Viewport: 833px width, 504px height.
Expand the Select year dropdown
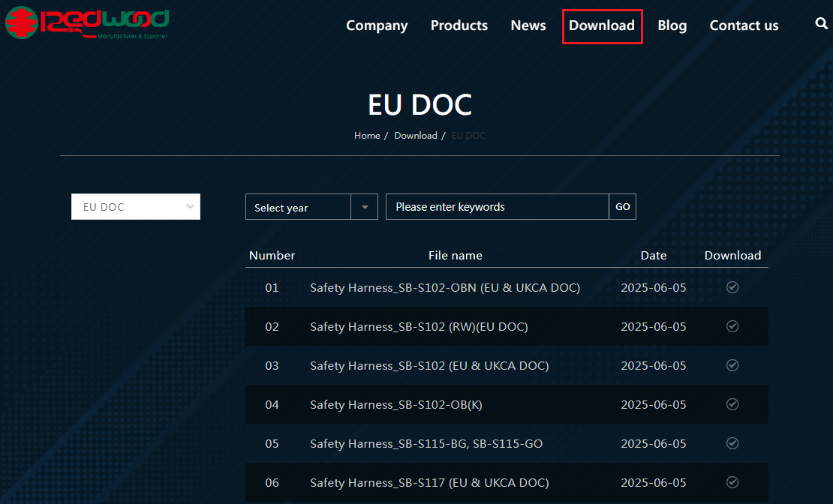pos(298,208)
